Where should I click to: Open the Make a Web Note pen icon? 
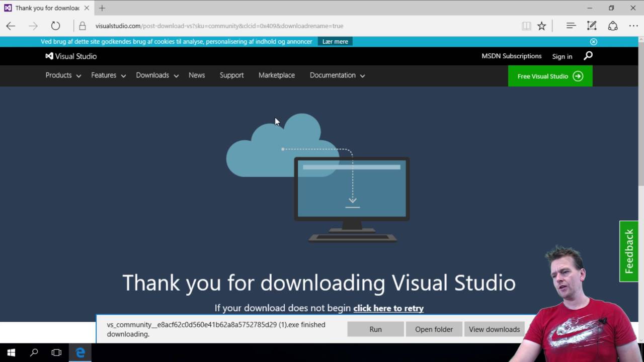[x=592, y=26]
